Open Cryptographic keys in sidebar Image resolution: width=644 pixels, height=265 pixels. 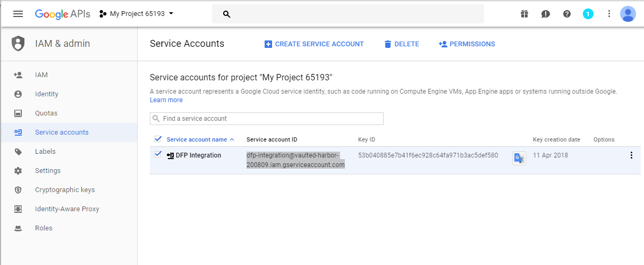click(65, 190)
